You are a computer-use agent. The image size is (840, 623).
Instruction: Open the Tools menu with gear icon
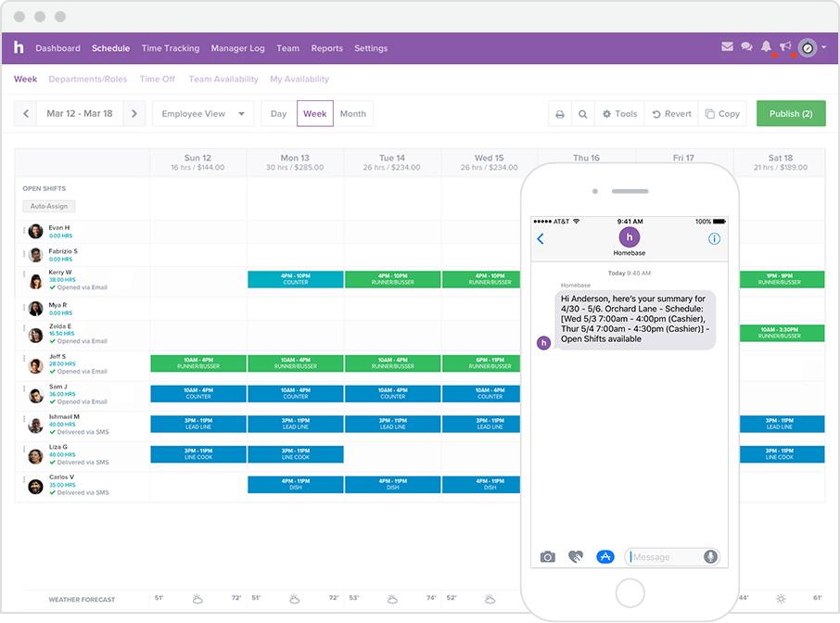tap(619, 113)
